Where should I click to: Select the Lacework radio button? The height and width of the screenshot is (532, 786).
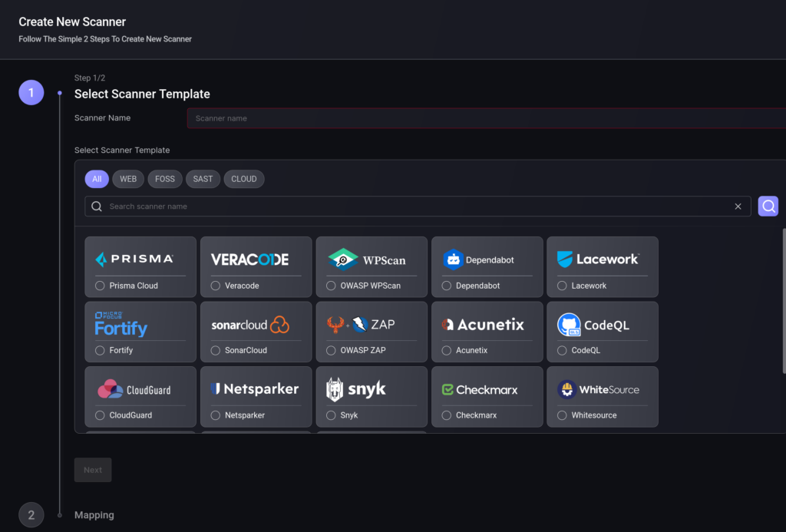coord(562,286)
